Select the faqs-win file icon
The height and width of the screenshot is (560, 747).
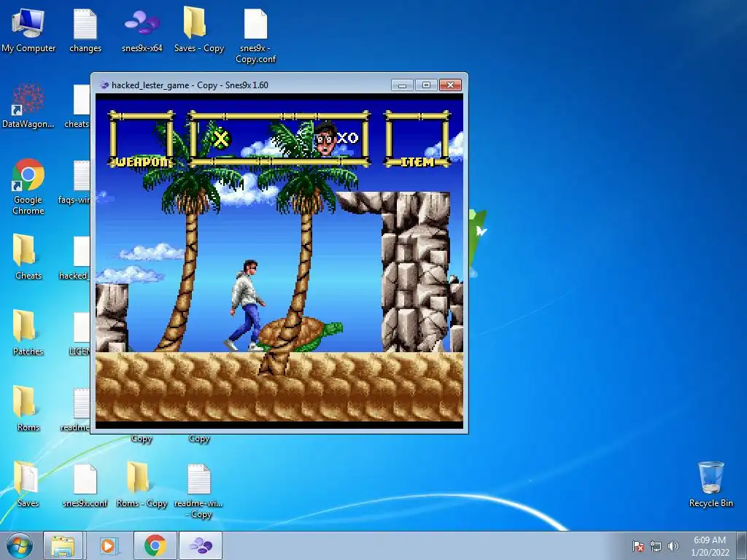(76, 182)
